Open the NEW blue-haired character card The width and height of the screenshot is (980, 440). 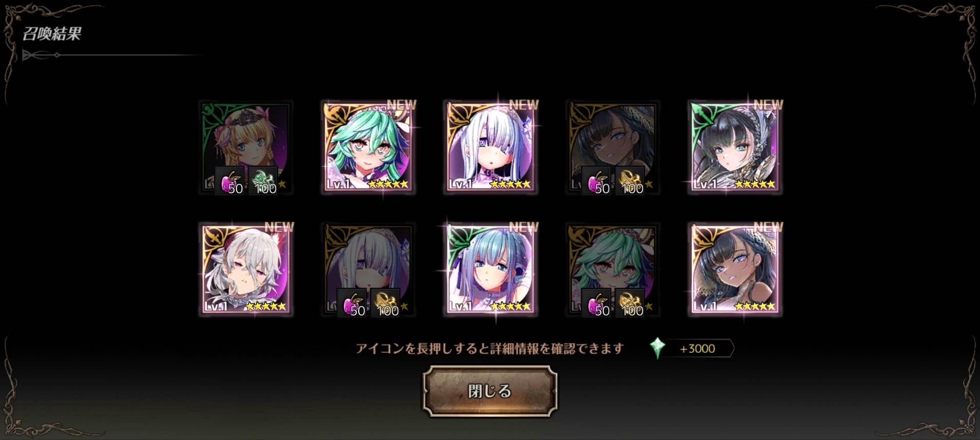pyautogui.click(x=491, y=269)
